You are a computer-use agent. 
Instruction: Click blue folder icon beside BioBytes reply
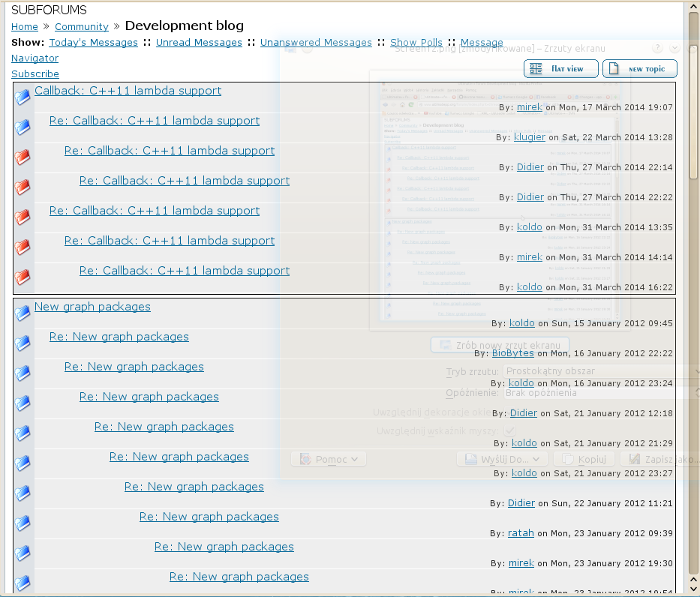[23, 343]
